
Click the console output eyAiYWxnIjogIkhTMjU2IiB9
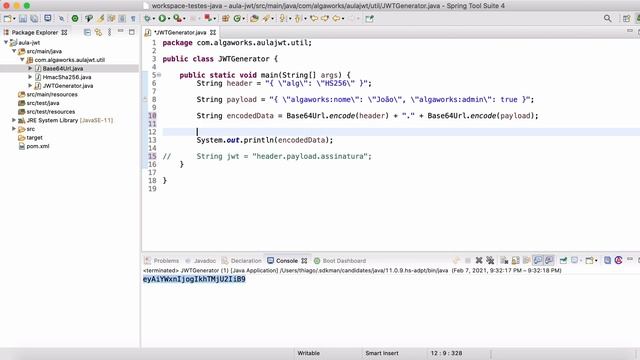coord(194,279)
